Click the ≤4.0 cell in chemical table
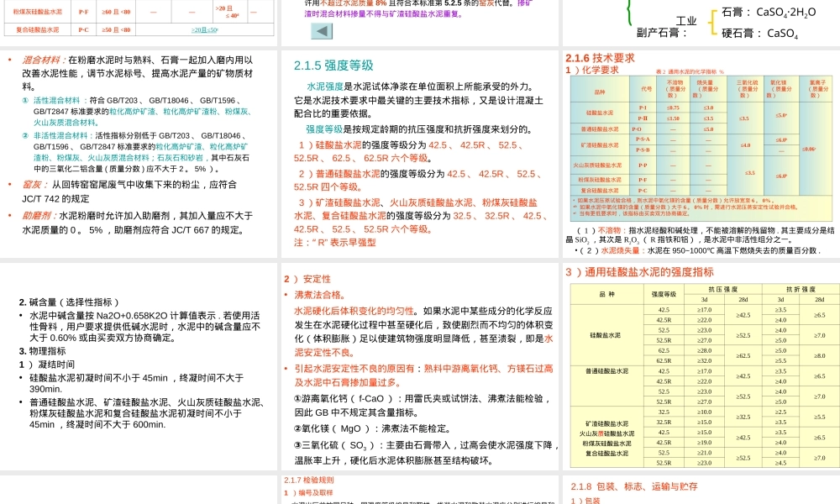 (x=744, y=145)
